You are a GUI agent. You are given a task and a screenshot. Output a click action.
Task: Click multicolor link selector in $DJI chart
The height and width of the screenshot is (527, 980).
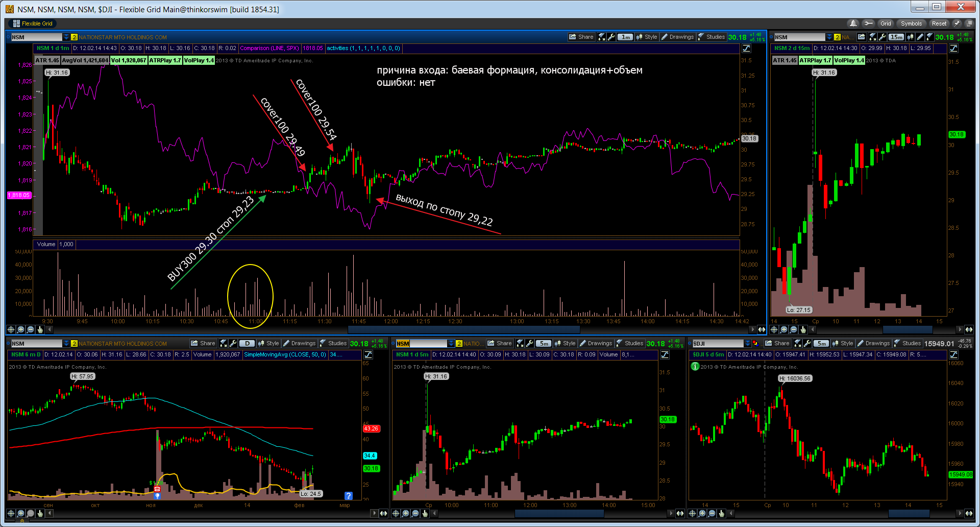pyautogui.click(x=755, y=343)
